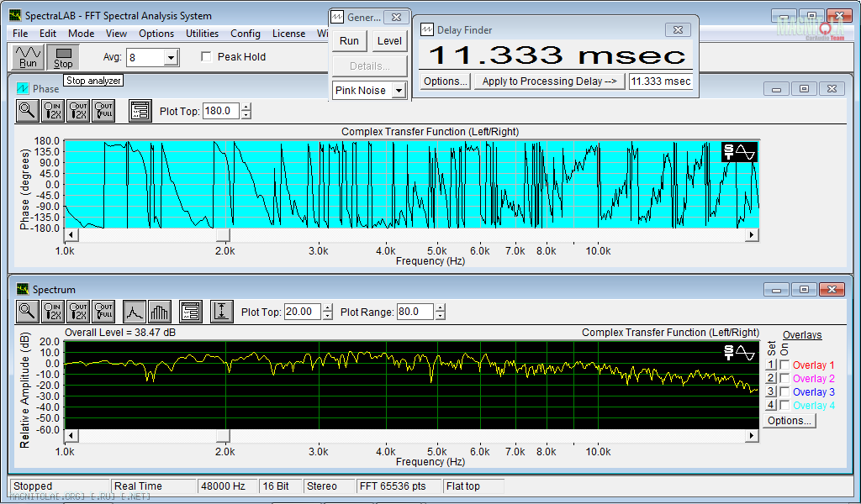Click the Set 1 overlay button
Image resolution: width=861 pixels, height=504 pixels.
tap(771, 365)
